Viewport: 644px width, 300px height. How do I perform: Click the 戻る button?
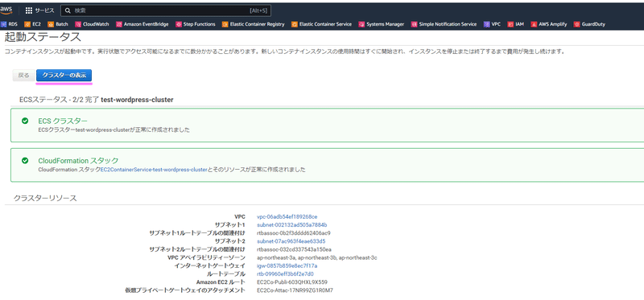click(24, 76)
